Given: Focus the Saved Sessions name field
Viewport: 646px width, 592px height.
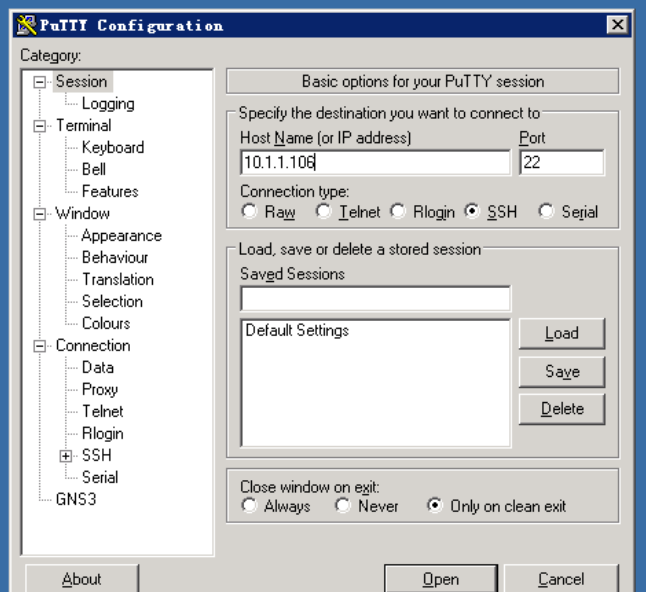Looking at the screenshot, I should pyautogui.click(x=375, y=299).
